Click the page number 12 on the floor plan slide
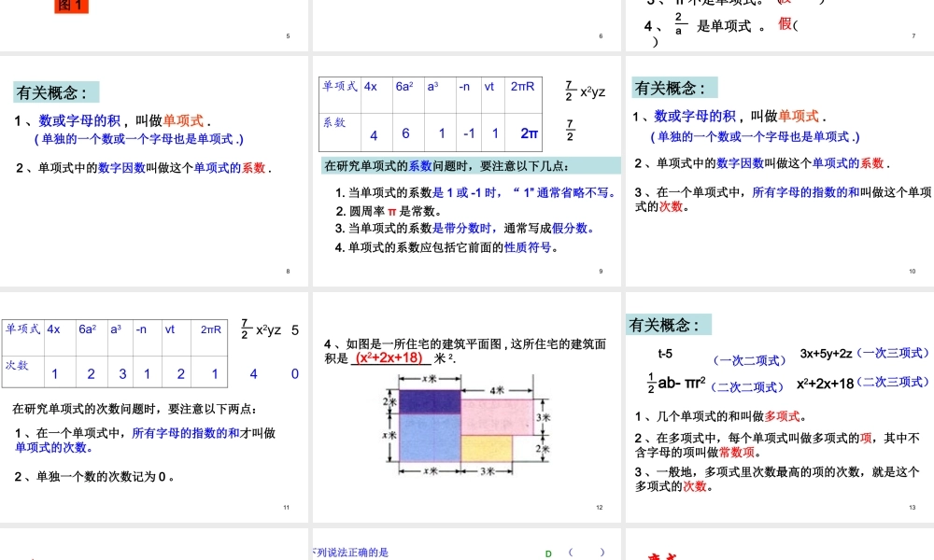 (x=601, y=508)
